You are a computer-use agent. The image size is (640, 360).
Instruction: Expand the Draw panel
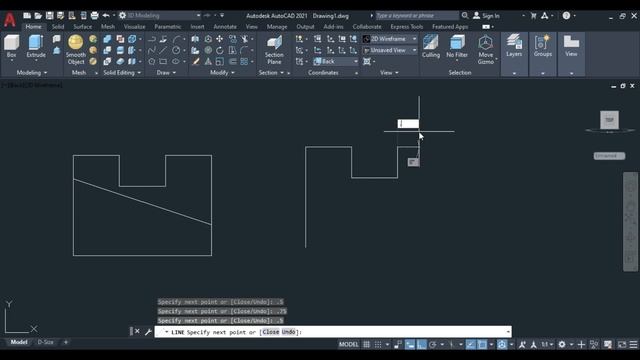pyautogui.click(x=166, y=73)
